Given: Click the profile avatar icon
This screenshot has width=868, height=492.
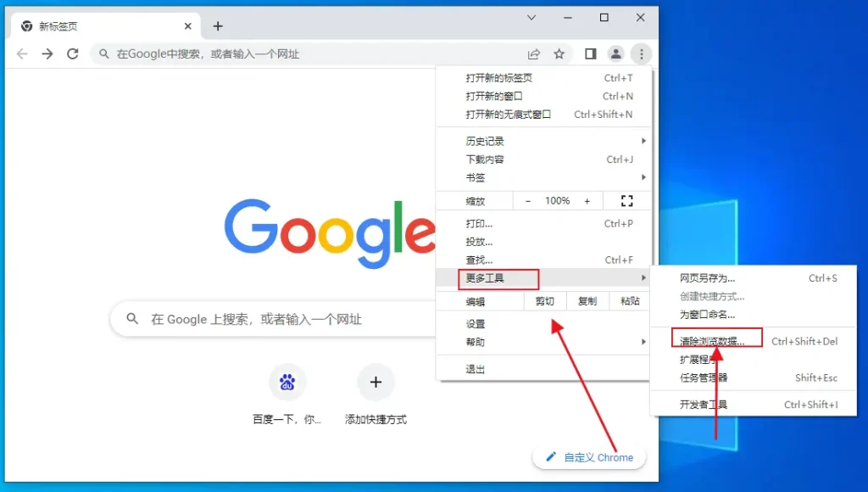Looking at the screenshot, I should 615,53.
